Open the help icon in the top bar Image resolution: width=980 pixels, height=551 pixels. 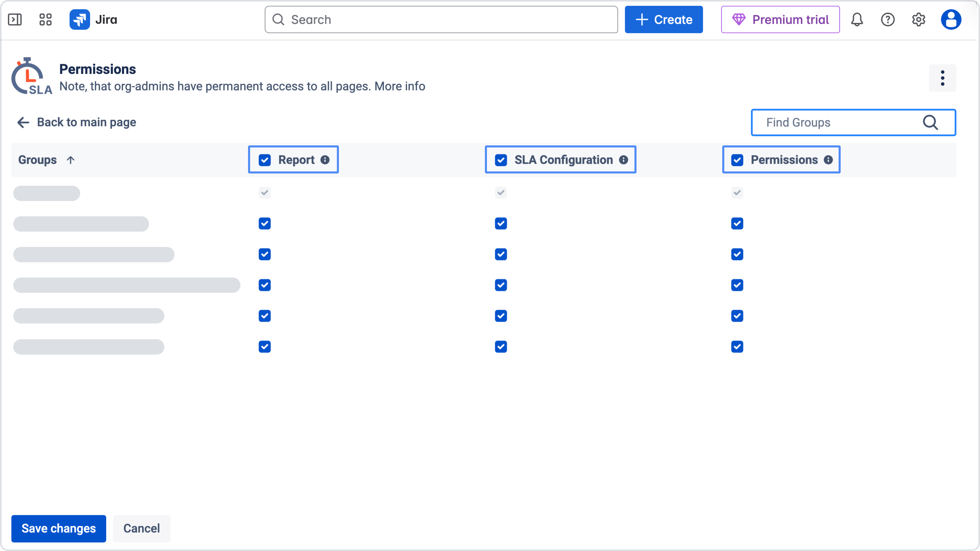tap(888, 19)
